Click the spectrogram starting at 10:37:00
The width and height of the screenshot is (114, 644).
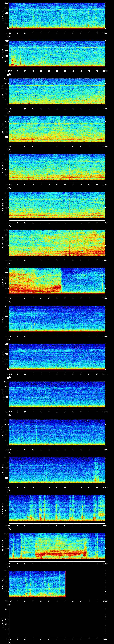[57, 508]
